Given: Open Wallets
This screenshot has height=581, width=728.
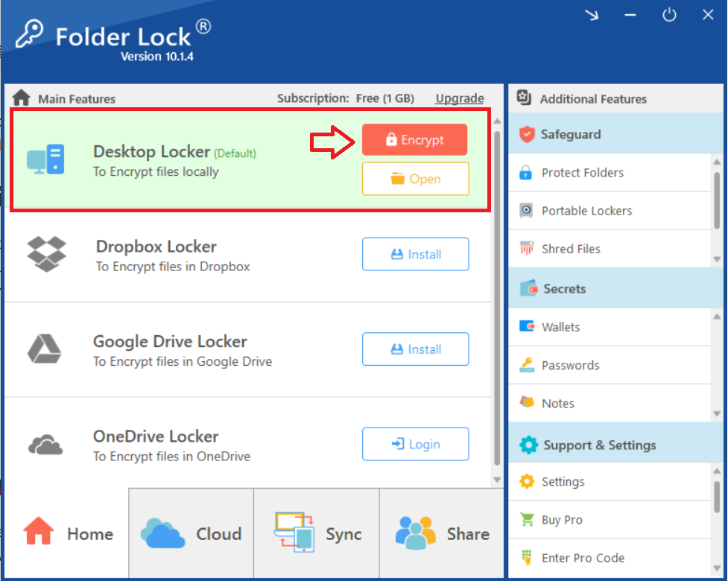Looking at the screenshot, I should (610, 327).
